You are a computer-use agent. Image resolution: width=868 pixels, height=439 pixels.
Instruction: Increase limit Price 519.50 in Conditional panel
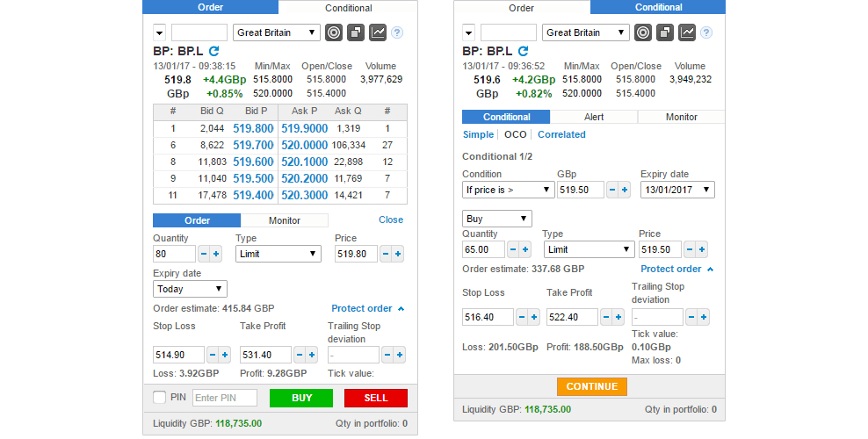coord(701,249)
